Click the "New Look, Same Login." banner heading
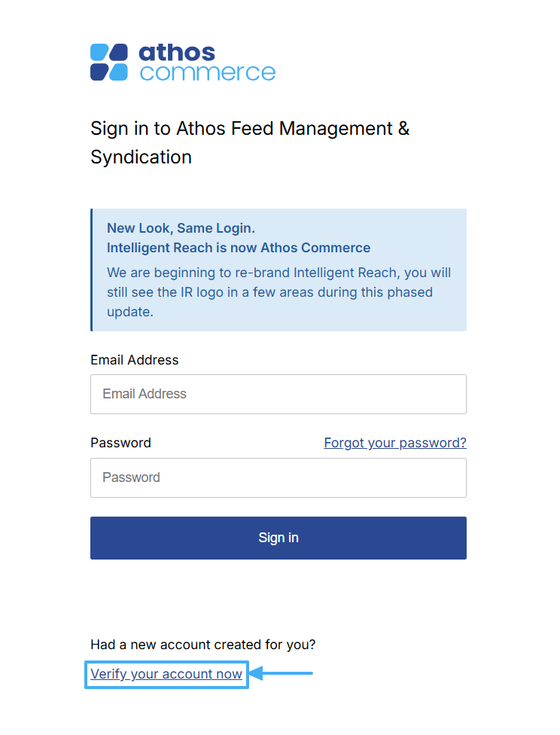 point(181,228)
